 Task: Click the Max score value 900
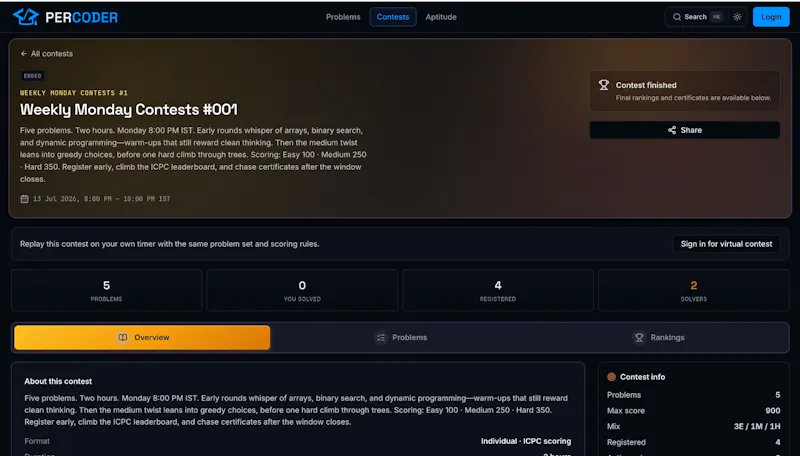[772, 411]
